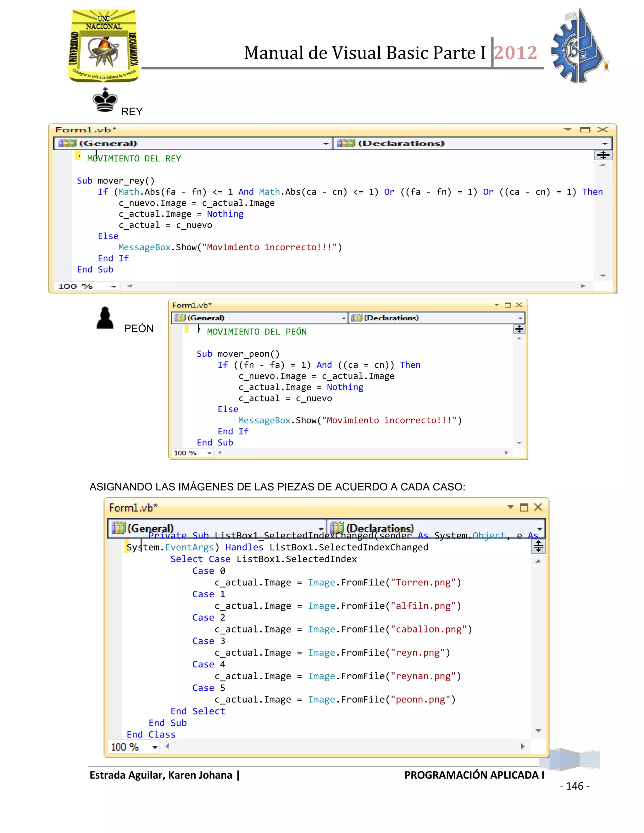Click 'Sub mover_peon()' code line
The height and width of the screenshot is (833, 644).
pyautogui.click(x=238, y=354)
